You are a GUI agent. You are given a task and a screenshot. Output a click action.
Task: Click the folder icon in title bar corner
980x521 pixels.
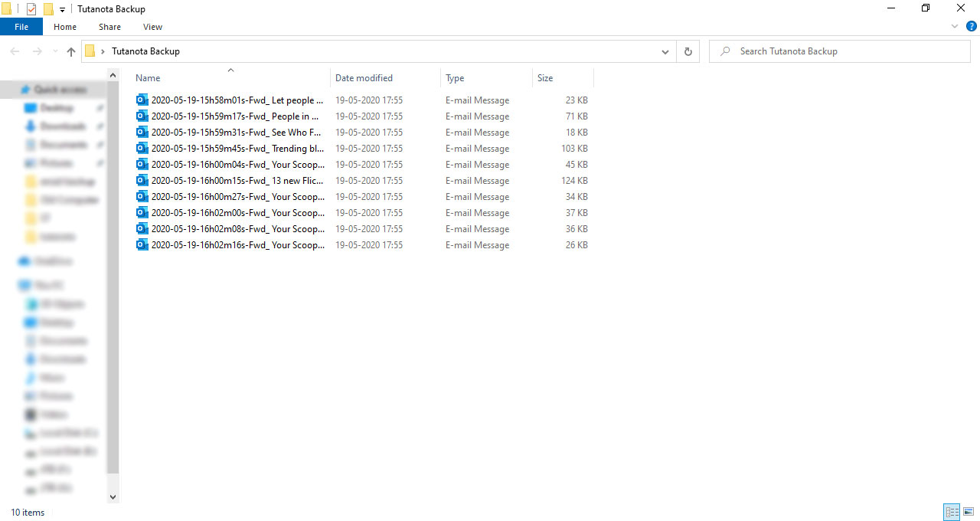(x=6, y=9)
